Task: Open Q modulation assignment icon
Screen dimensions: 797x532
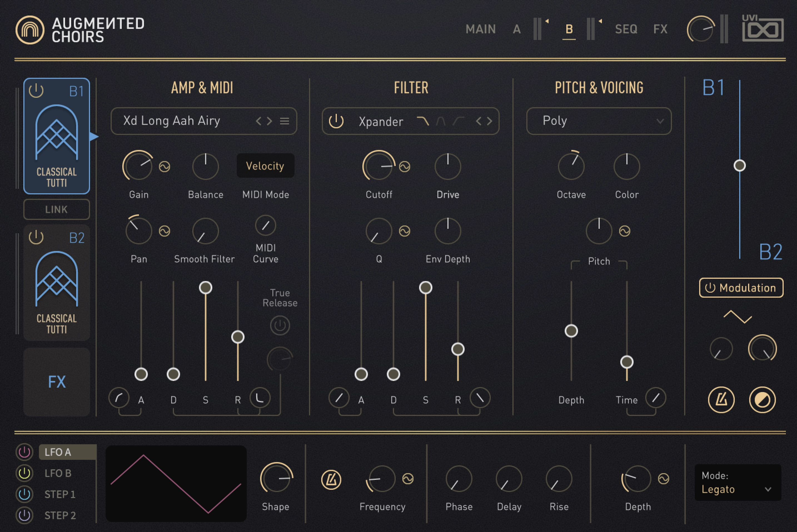Action: [404, 231]
